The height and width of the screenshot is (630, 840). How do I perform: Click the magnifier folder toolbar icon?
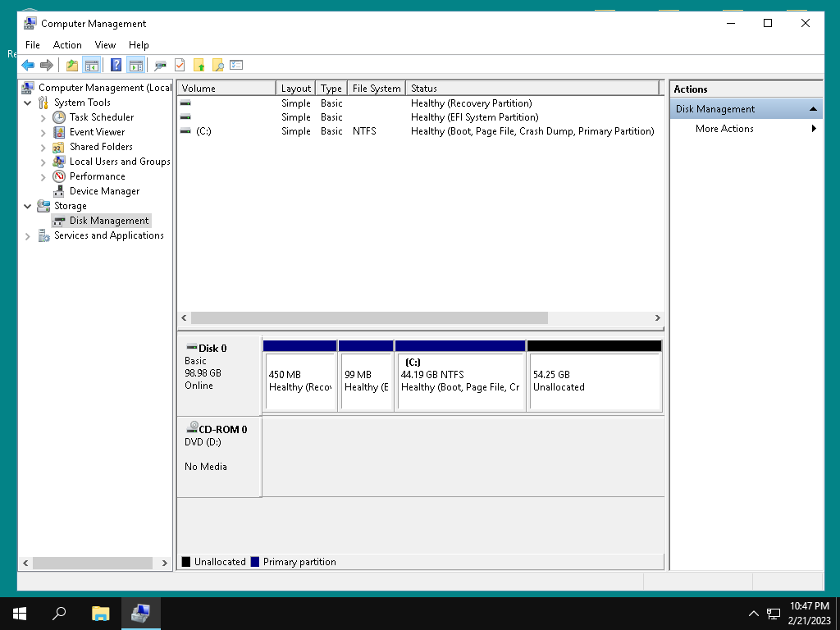tap(217, 66)
